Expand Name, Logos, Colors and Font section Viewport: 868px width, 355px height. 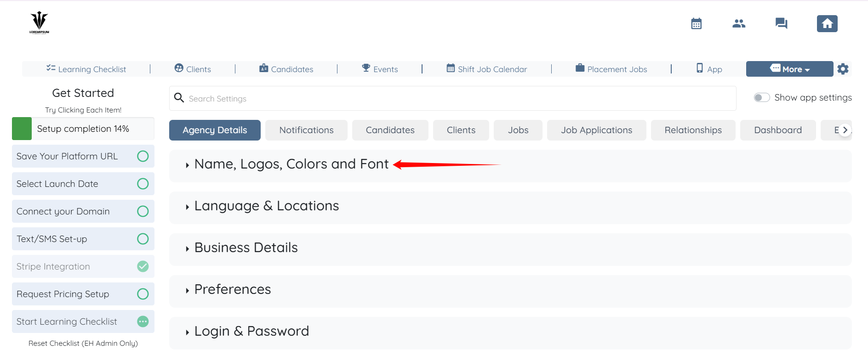[291, 164]
